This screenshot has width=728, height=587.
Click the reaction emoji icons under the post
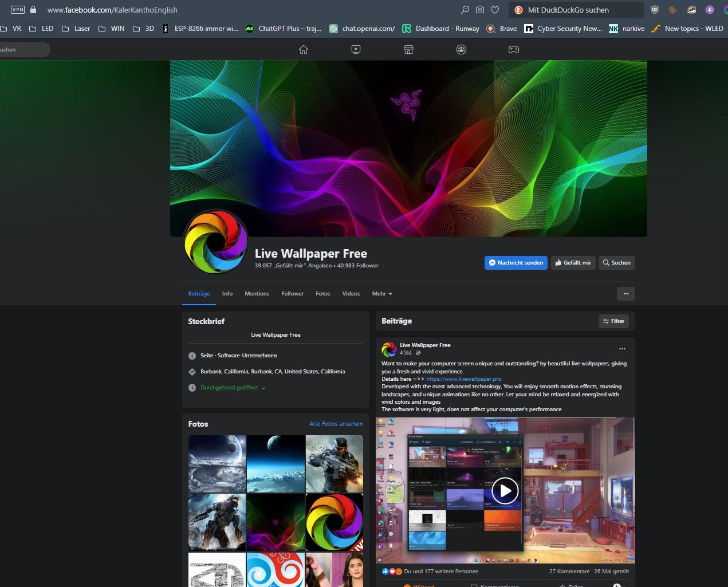(x=392, y=571)
